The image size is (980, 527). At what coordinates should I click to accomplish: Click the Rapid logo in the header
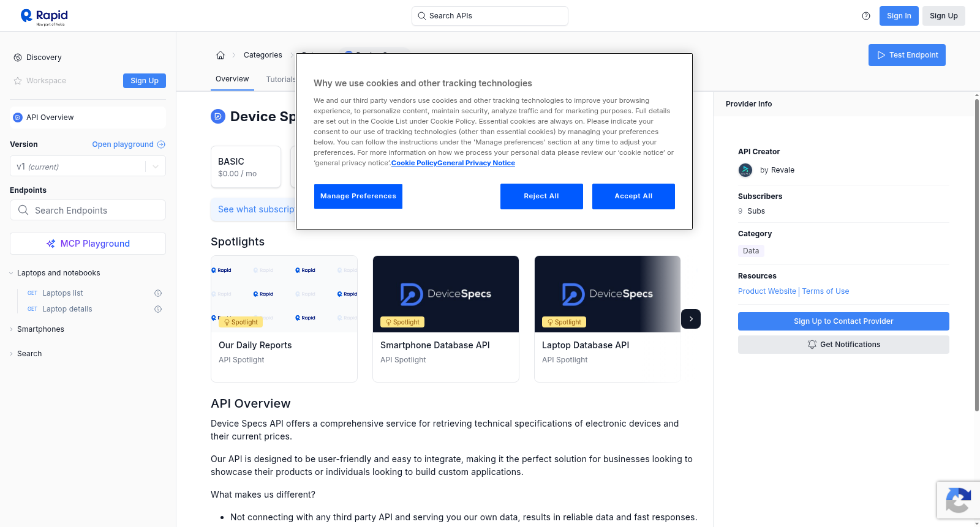(x=44, y=17)
